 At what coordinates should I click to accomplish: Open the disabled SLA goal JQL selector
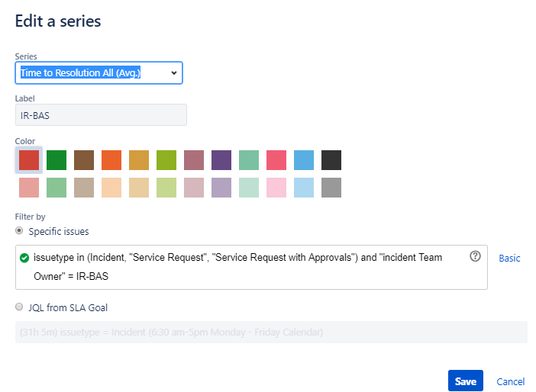click(x=271, y=333)
